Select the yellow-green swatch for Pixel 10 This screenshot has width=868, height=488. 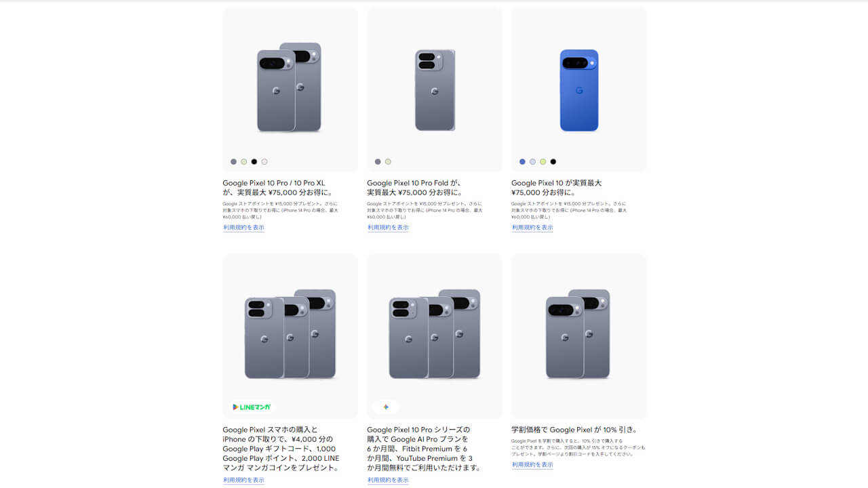(543, 162)
